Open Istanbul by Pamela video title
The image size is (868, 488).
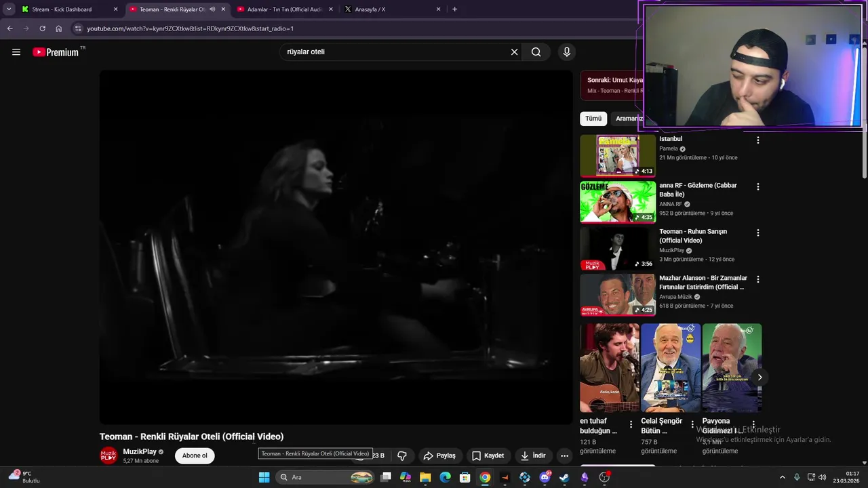point(671,139)
